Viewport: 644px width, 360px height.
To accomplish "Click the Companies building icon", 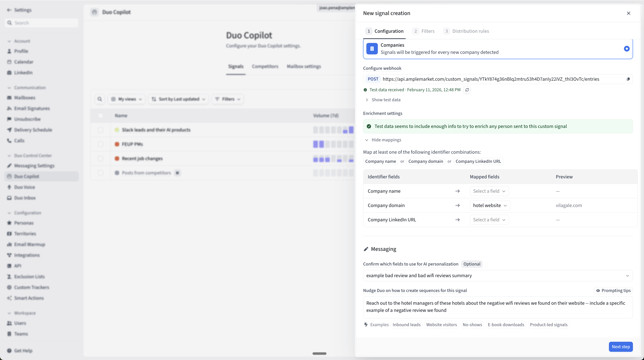I will [x=372, y=49].
